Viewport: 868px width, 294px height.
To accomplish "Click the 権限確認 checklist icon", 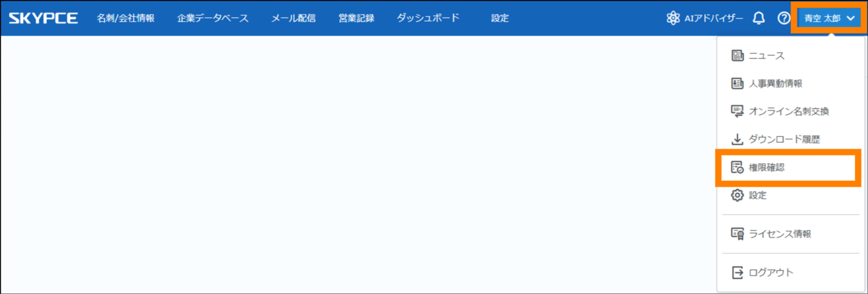I will click(737, 168).
